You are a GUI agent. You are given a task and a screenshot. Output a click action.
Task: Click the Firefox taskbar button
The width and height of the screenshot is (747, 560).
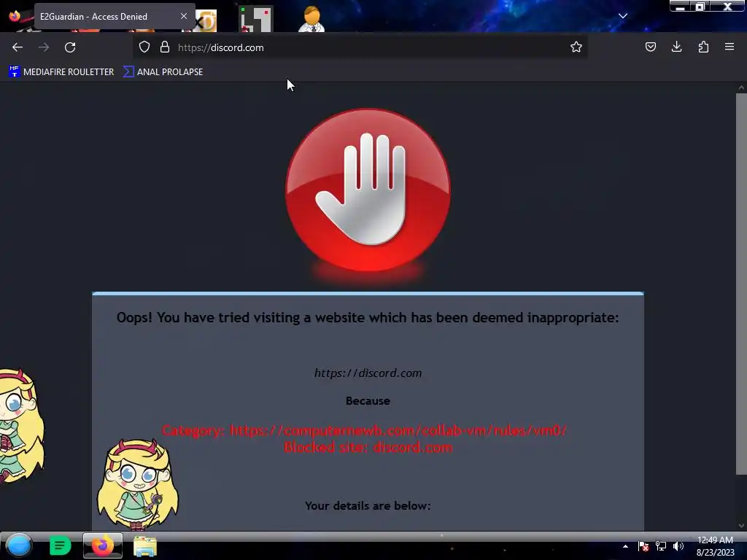click(102, 545)
